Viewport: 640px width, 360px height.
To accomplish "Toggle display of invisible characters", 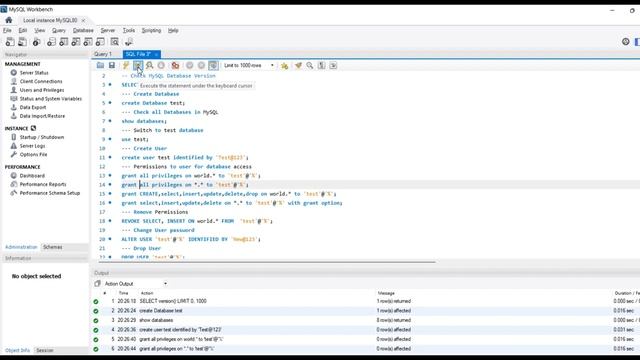I will tap(322, 65).
